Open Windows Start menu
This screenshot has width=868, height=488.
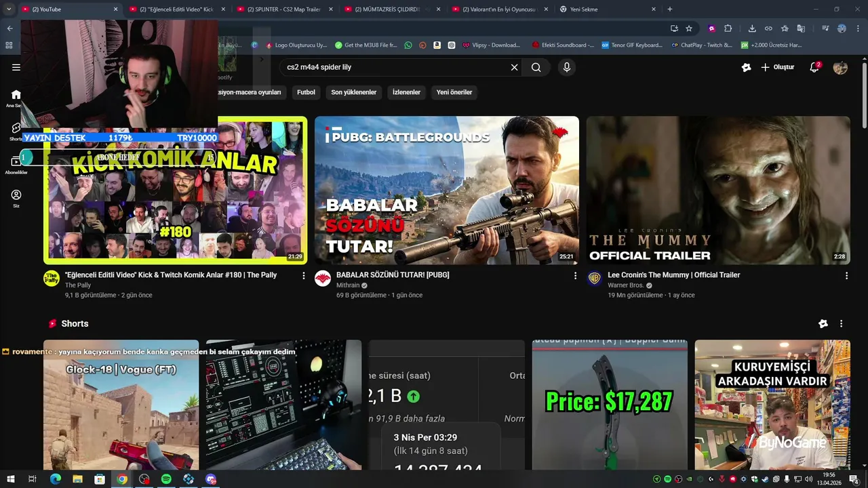10,479
